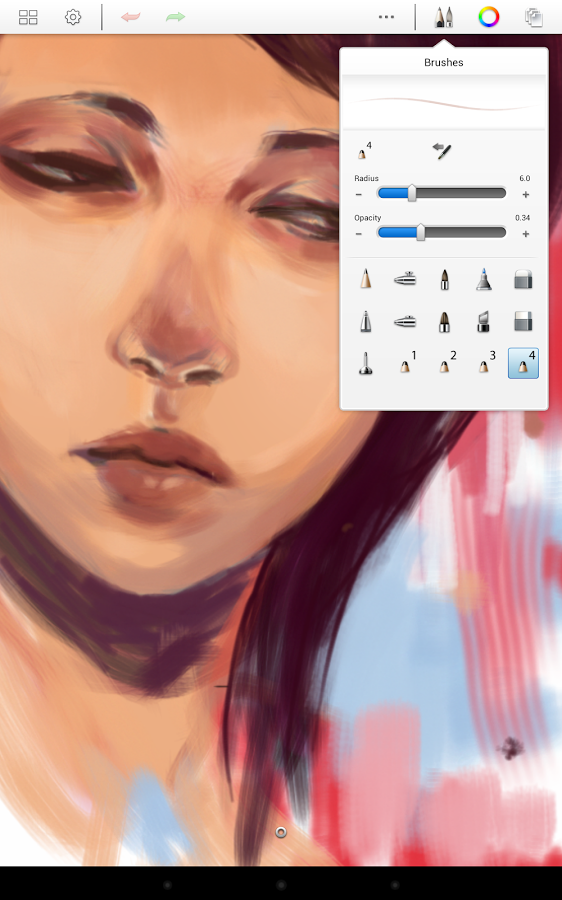The height and width of the screenshot is (900, 562).
Task: Open the gallery grid icon
Action: coord(28,17)
